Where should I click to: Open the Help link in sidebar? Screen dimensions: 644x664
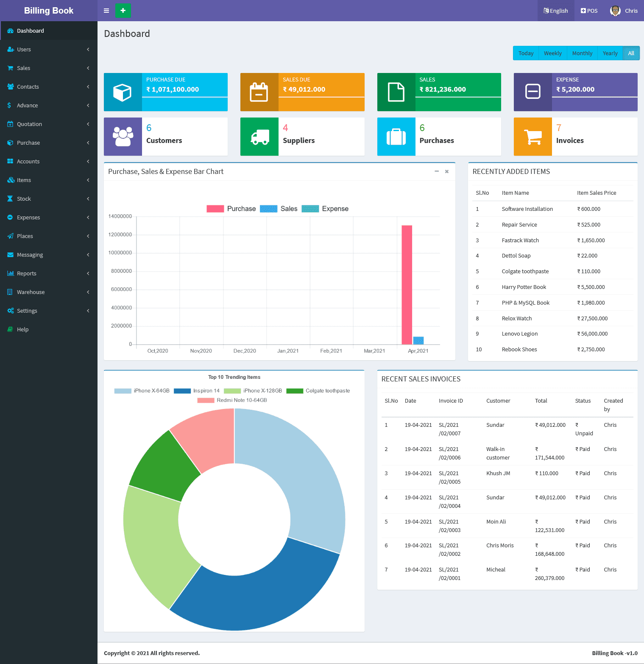pyautogui.click(x=23, y=329)
